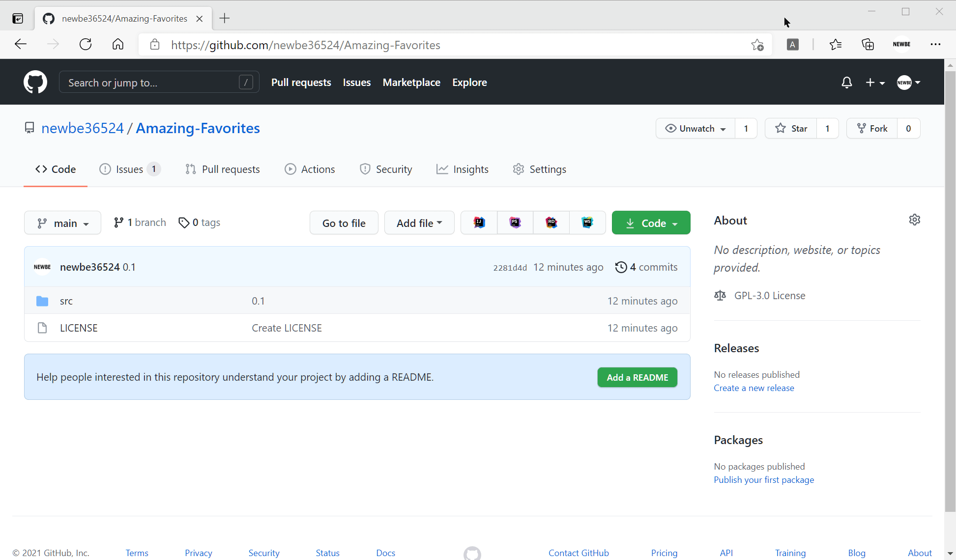Click the repository settings gear icon
Screen dimensions: 956x560
[915, 219]
